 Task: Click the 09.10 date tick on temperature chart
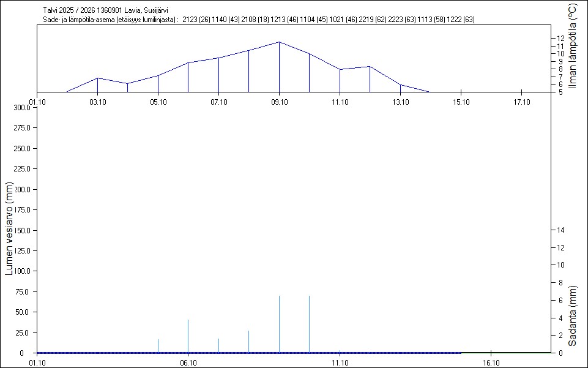279,102
